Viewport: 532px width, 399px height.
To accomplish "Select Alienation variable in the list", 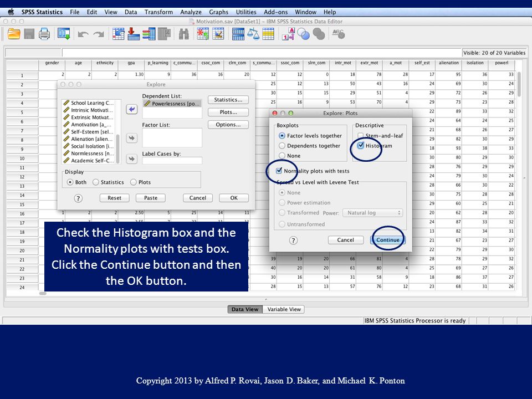I will 89,139.
